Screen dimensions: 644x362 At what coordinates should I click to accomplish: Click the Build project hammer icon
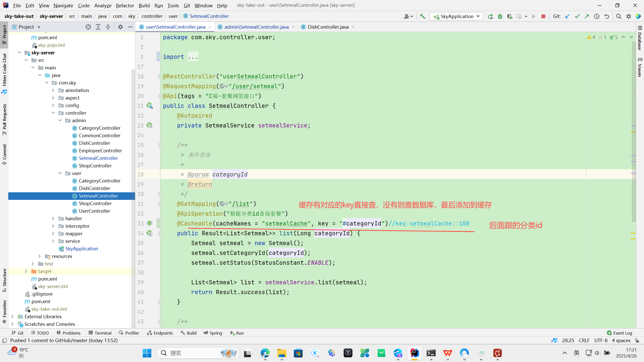coord(422,16)
